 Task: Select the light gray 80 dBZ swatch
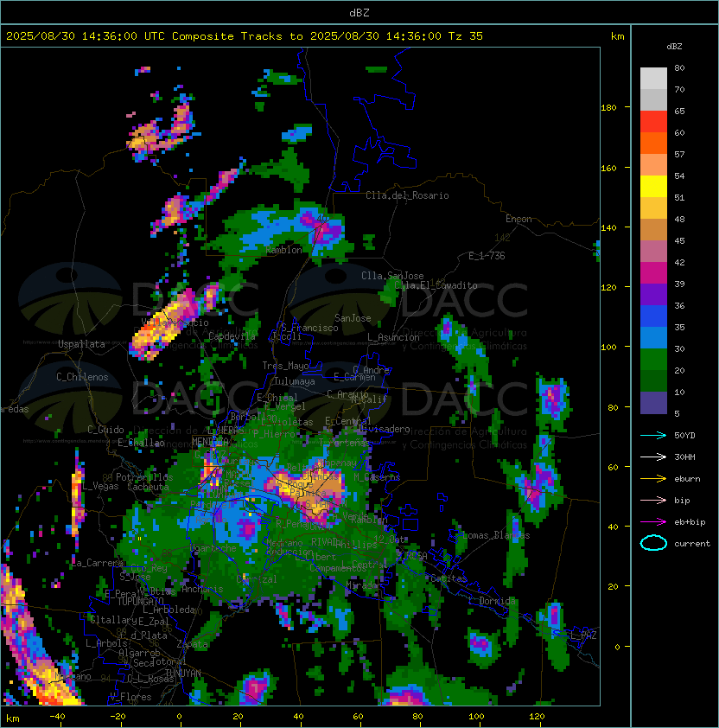[653, 79]
